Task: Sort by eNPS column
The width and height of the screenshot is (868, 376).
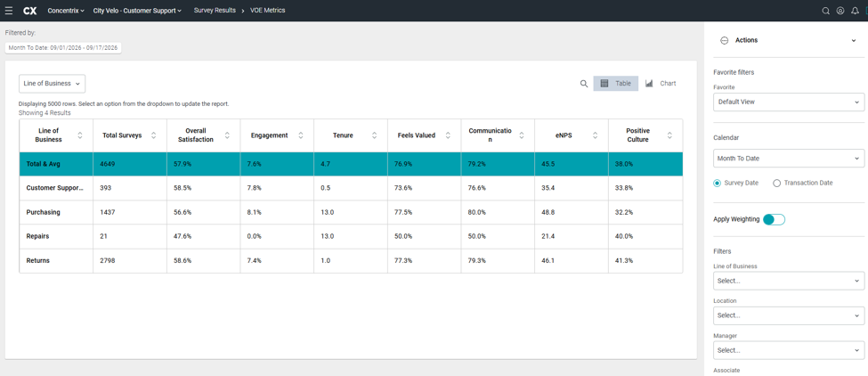Action: [595, 135]
